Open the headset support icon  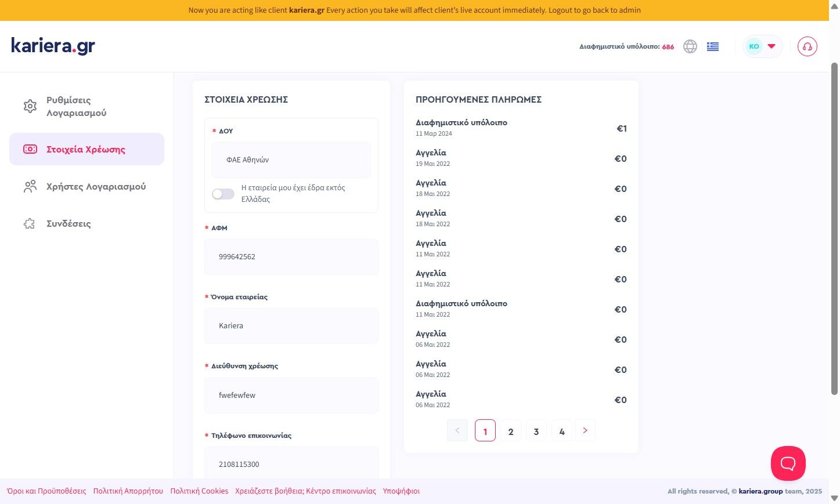[x=807, y=46]
